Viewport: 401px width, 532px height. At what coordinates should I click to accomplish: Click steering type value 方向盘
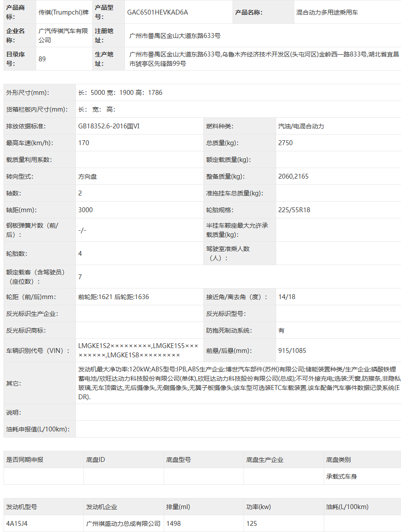[87, 176]
